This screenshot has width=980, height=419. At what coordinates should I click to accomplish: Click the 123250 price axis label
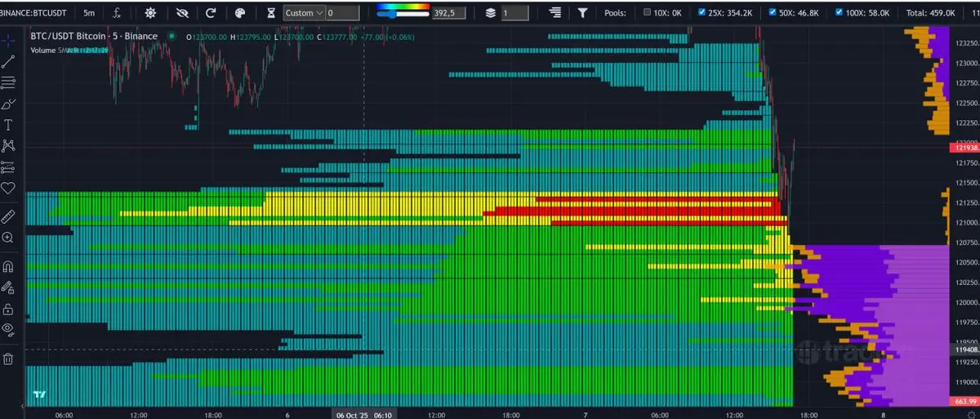tap(966, 43)
